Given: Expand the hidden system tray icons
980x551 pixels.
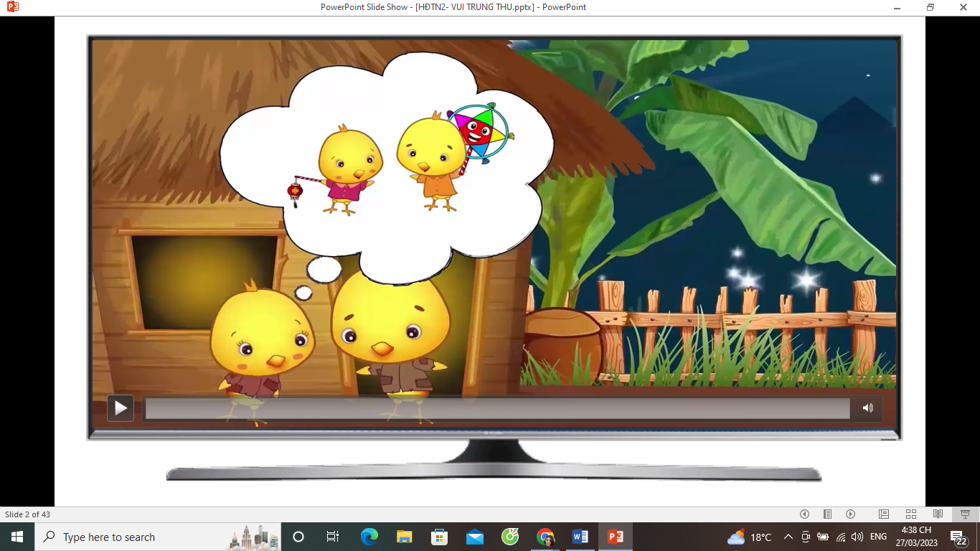Looking at the screenshot, I should [788, 537].
